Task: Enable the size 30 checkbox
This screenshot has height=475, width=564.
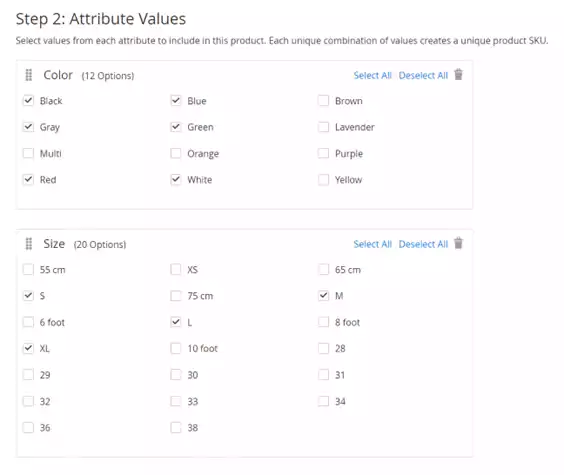Action: tap(176, 375)
